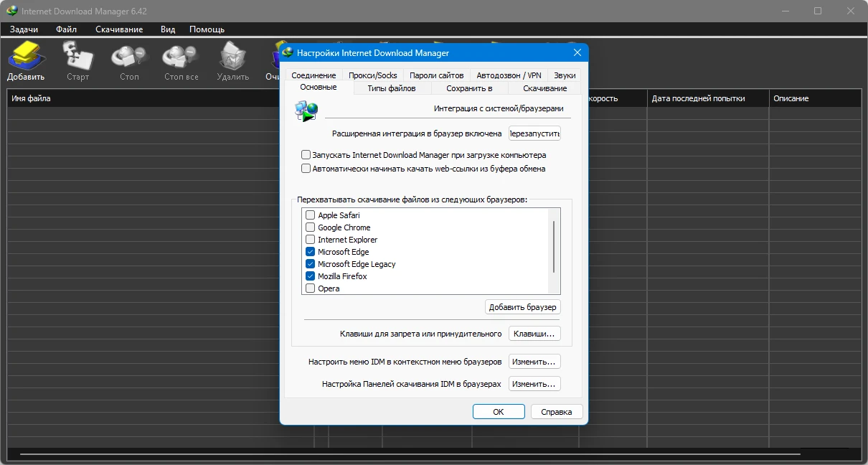Click the browser list vertical scrollbar

point(554,246)
